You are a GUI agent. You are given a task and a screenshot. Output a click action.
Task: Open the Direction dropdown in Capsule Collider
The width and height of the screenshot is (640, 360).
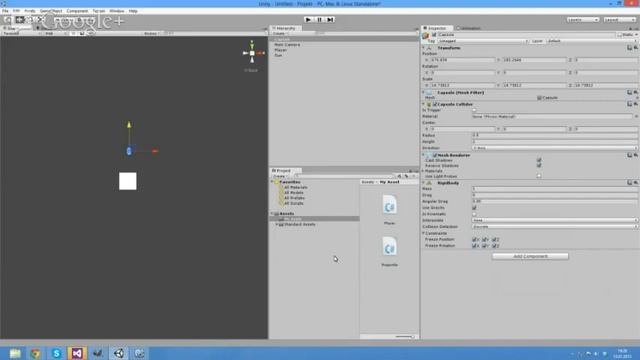555,148
